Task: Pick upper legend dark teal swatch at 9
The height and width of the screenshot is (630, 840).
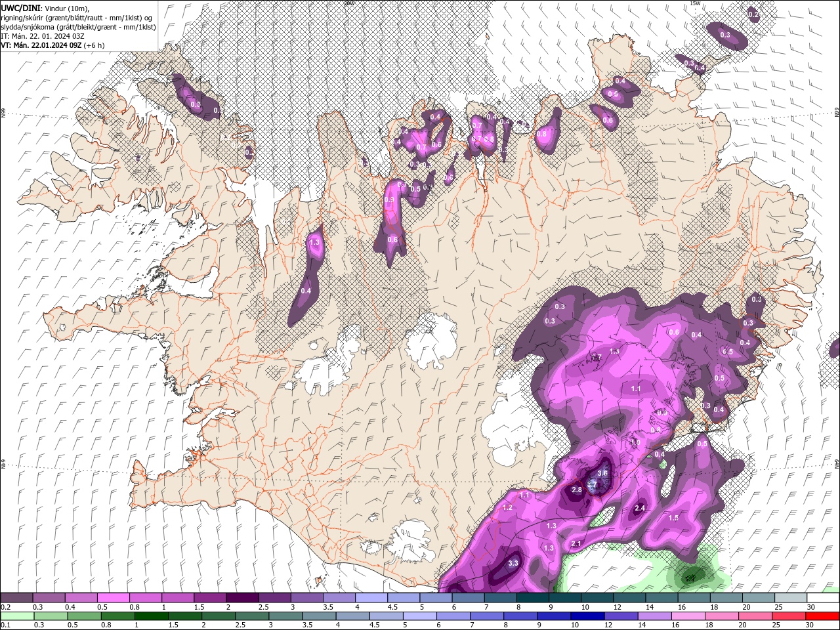Action: (x=565, y=598)
